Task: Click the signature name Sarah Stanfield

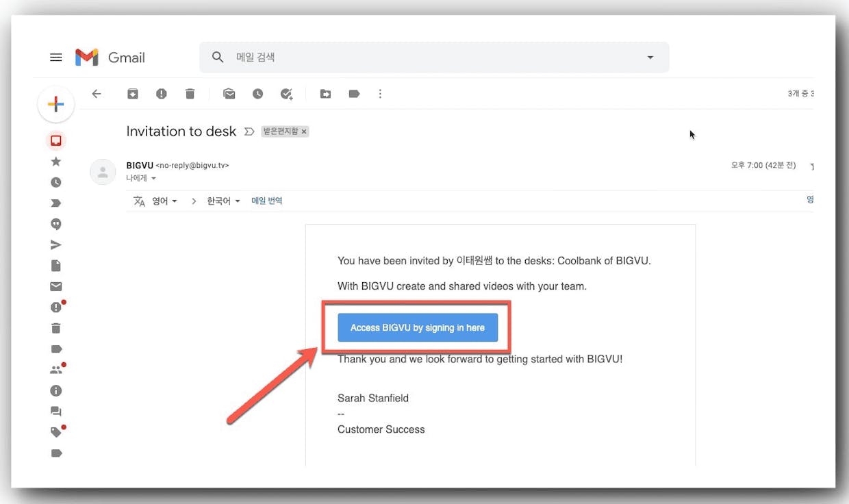Action: [x=373, y=398]
